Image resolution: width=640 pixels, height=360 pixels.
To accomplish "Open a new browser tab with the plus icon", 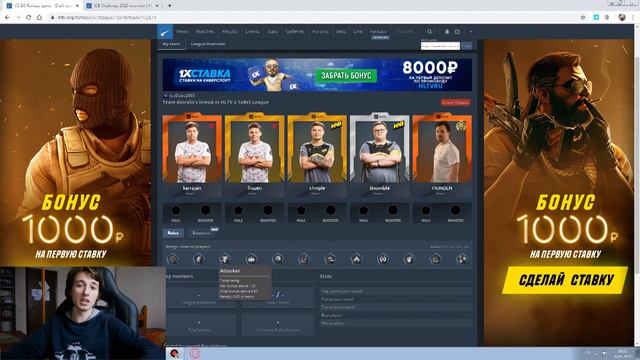I will point(169,6).
